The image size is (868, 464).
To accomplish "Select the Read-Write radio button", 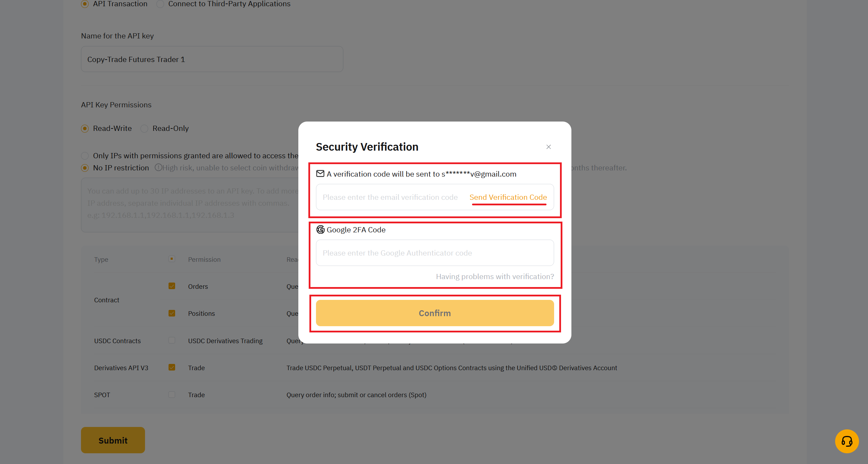I will tap(85, 128).
